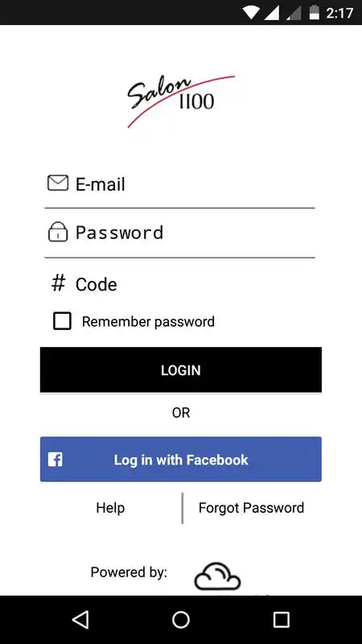Tap the cloud logo near Powered by

[217, 576]
